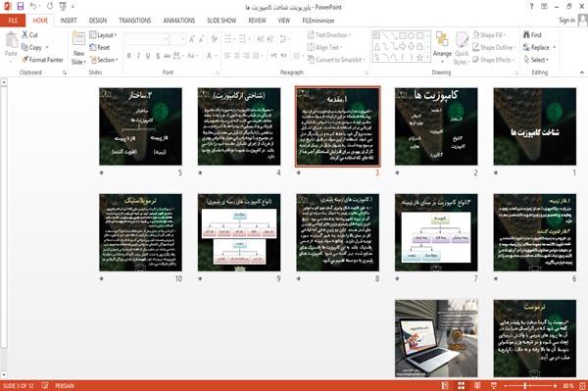Open Align Text dropdown
588x391 pixels.
tap(324, 47)
